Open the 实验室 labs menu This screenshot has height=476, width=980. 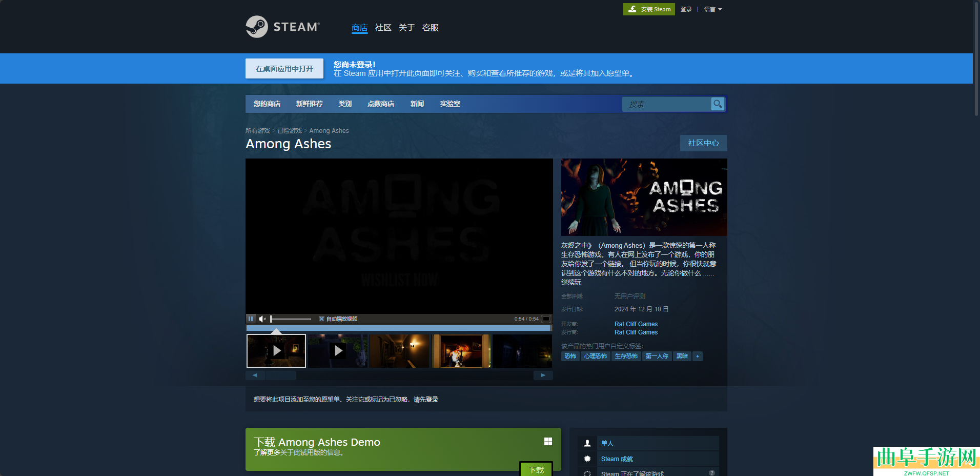pos(450,104)
